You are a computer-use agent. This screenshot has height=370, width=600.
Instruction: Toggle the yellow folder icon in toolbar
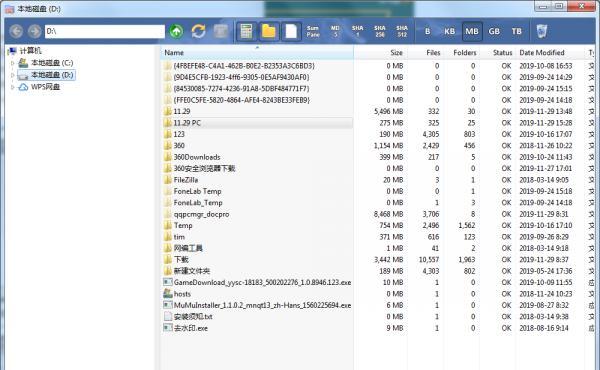pos(269,31)
